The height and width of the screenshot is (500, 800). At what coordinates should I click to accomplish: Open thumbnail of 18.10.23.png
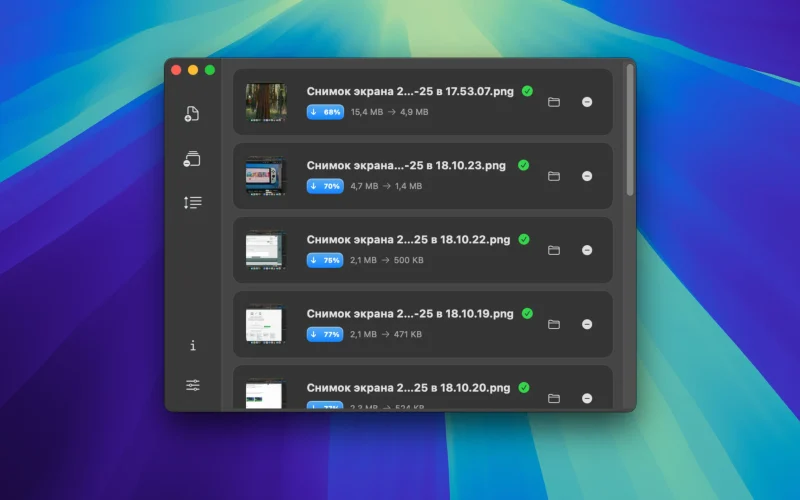[x=264, y=176]
